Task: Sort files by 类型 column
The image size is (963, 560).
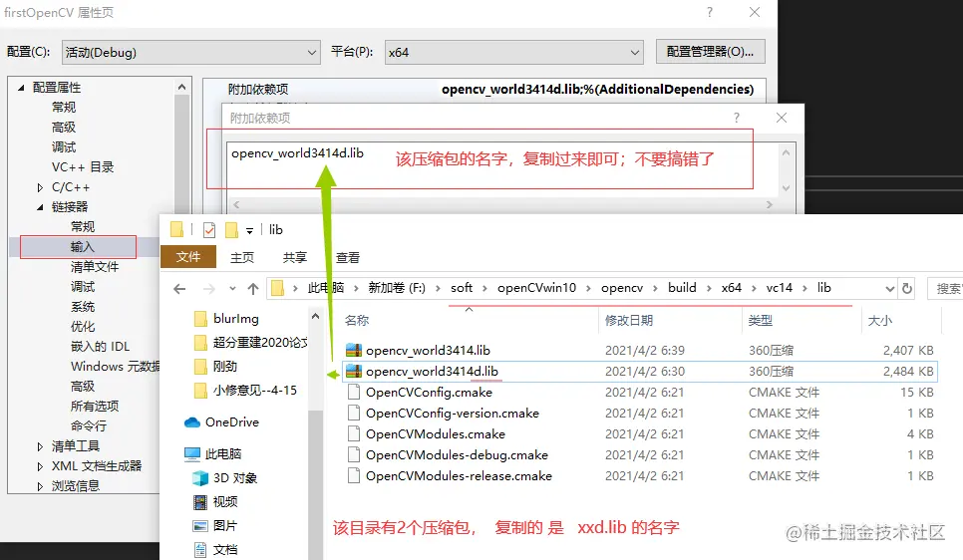Action: (x=761, y=321)
